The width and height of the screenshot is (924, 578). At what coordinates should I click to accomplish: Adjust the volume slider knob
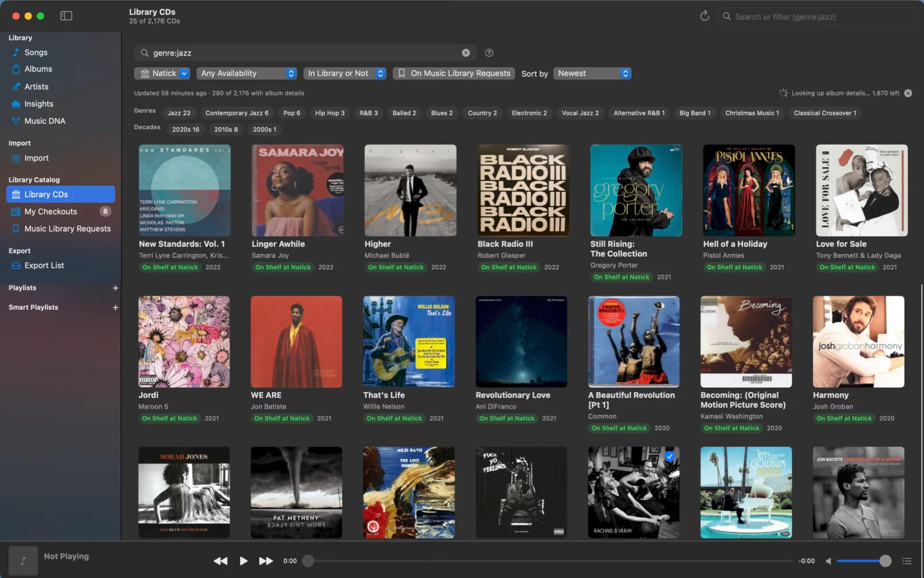click(885, 561)
